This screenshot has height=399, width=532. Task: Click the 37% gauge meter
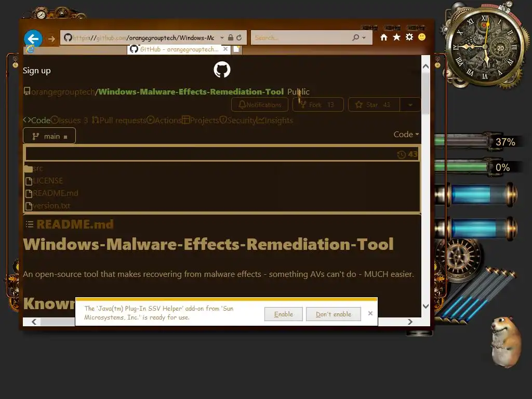click(478, 141)
